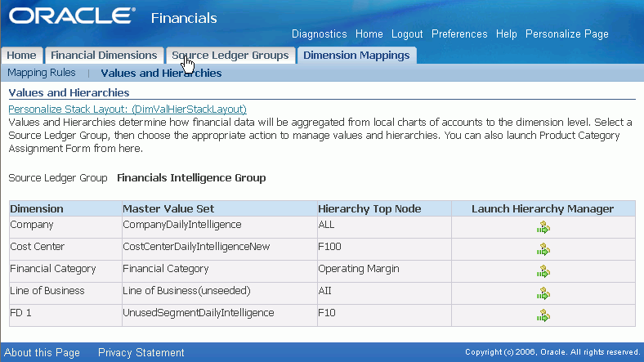
Task: Click Financials Intelligence Group value
Action: click(191, 177)
